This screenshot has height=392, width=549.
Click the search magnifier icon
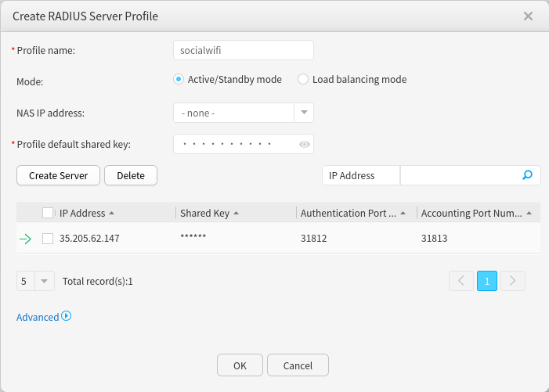tap(528, 175)
